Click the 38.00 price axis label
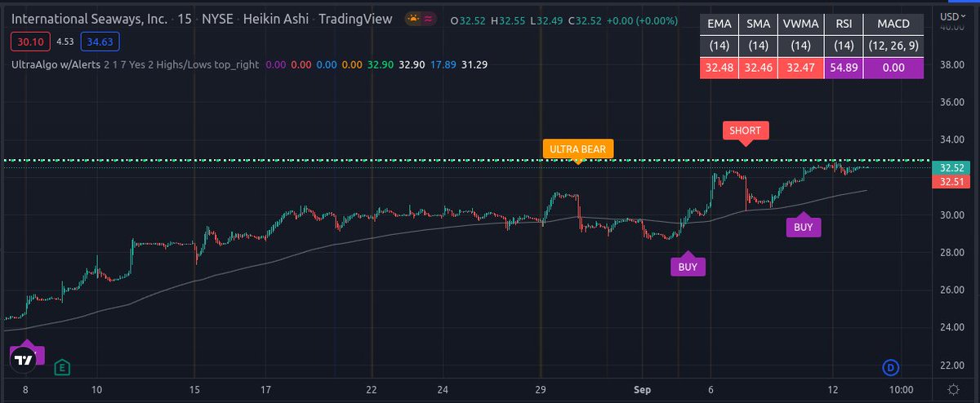 click(952, 64)
